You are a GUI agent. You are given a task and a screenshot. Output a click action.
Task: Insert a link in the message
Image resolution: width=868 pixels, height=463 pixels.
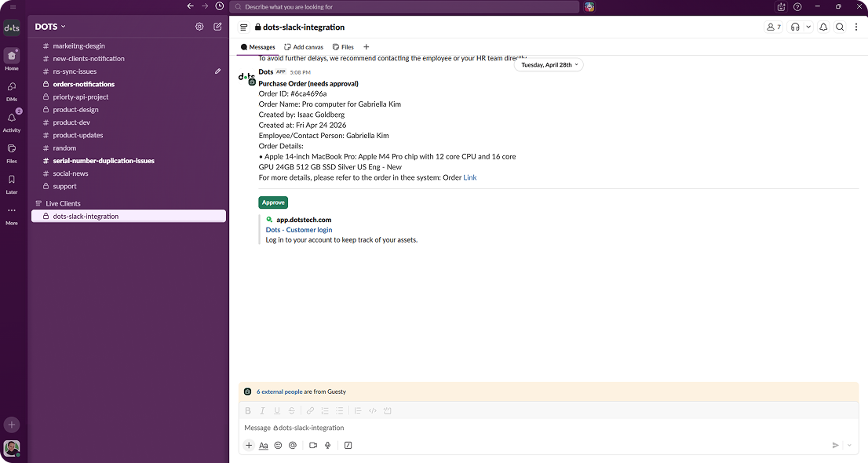(310, 410)
